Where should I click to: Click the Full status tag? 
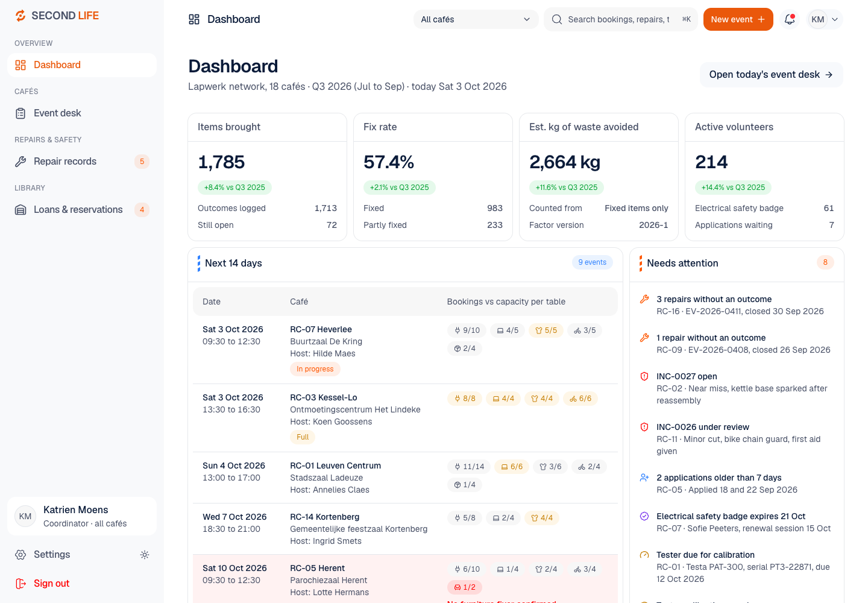303,437
